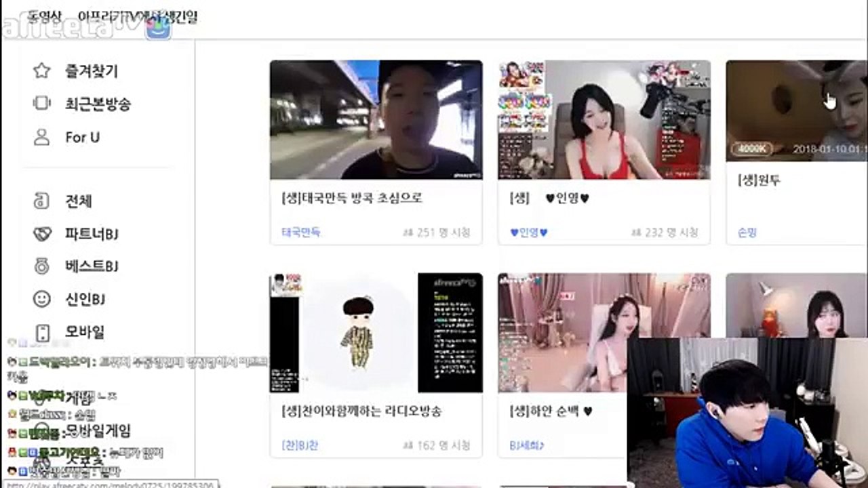Open BJ channel link 태국만득
The height and width of the screenshot is (488, 868).
coord(301,232)
